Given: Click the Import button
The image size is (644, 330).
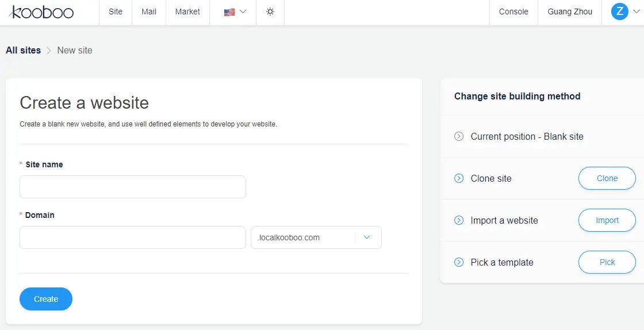Looking at the screenshot, I should tap(607, 220).
